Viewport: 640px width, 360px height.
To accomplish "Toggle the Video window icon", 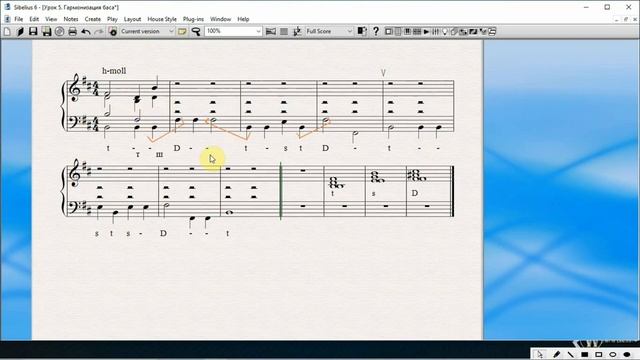I will 473,31.
